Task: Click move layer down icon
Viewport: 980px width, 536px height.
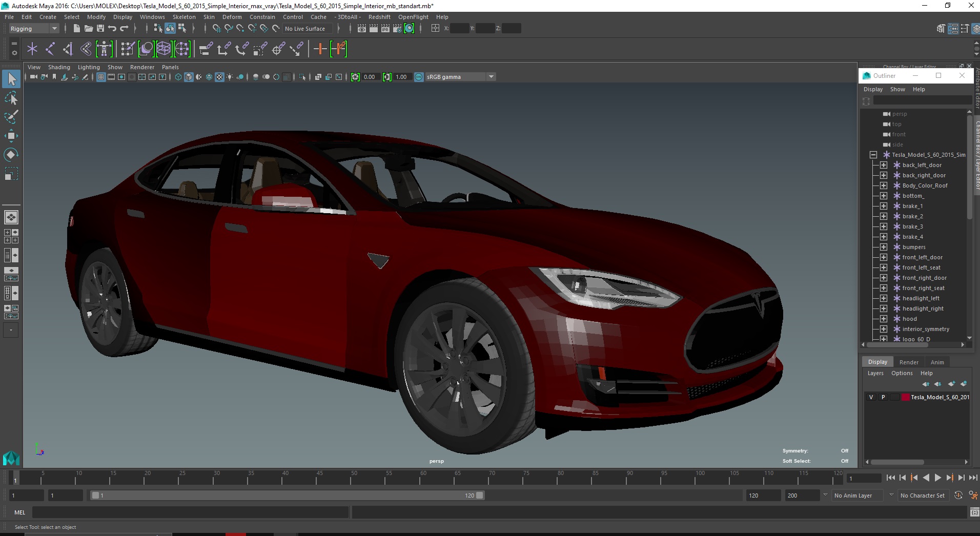Action: [938, 384]
